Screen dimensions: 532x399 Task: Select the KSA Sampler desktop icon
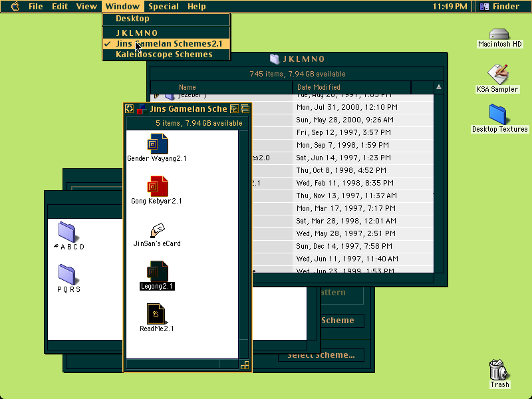pos(497,78)
